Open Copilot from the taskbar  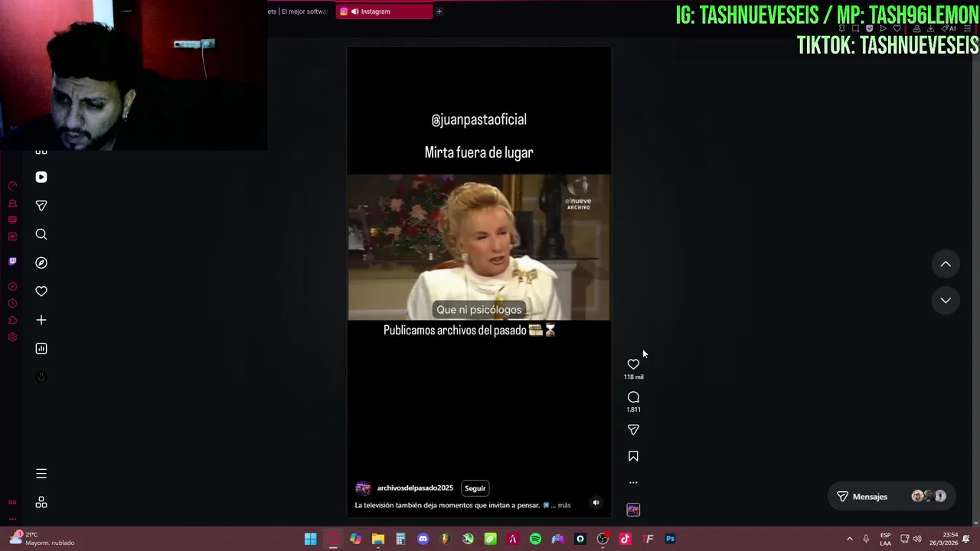pos(355,539)
